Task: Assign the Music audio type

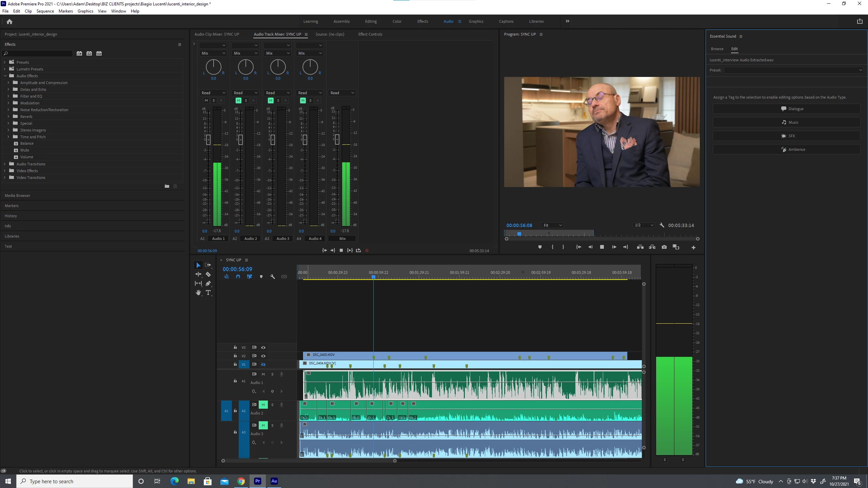Action: click(786, 122)
